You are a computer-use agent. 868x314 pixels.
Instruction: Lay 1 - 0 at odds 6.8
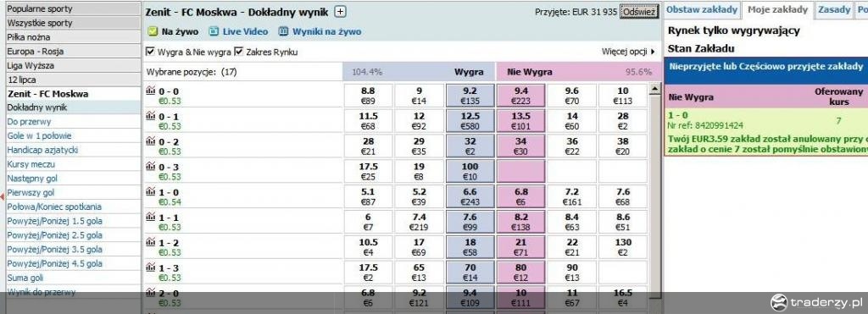pyautogui.click(x=521, y=196)
